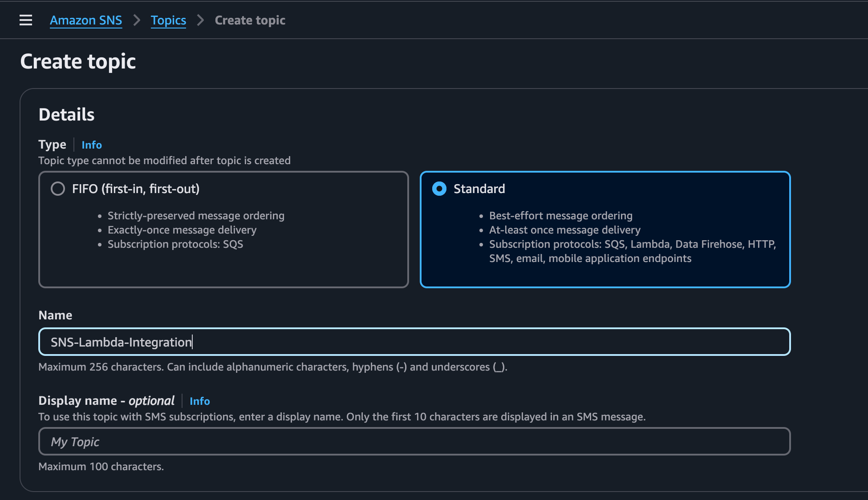This screenshot has height=500, width=868.
Task: Click the Details section heading
Action: (67, 114)
